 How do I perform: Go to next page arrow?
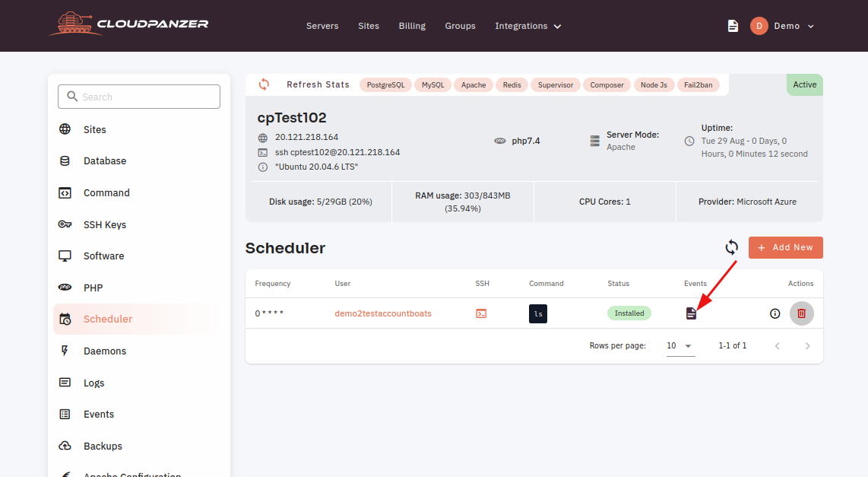click(x=808, y=345)
